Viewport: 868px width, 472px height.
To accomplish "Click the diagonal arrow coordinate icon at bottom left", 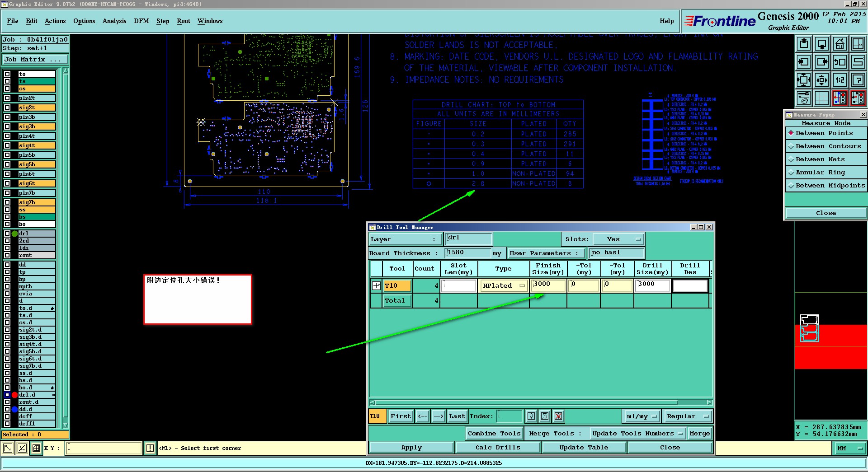I will click(8, 448).
